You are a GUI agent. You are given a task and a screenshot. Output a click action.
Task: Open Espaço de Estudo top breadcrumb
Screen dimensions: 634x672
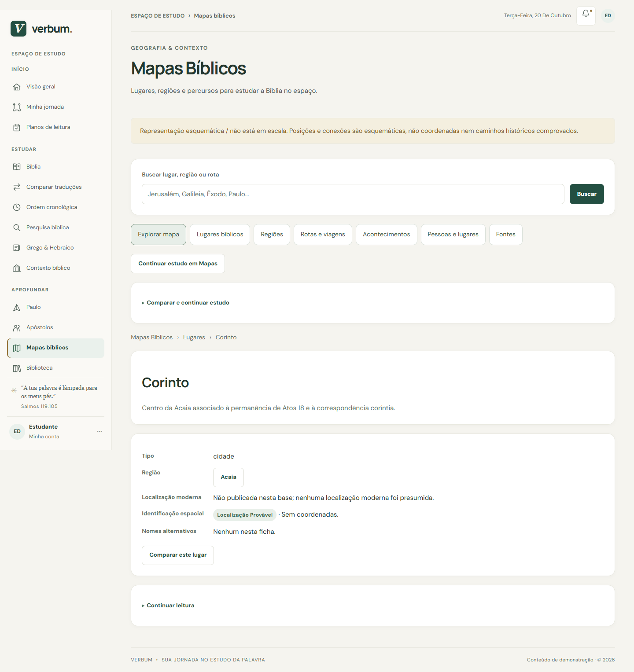[x=158, y=16]
